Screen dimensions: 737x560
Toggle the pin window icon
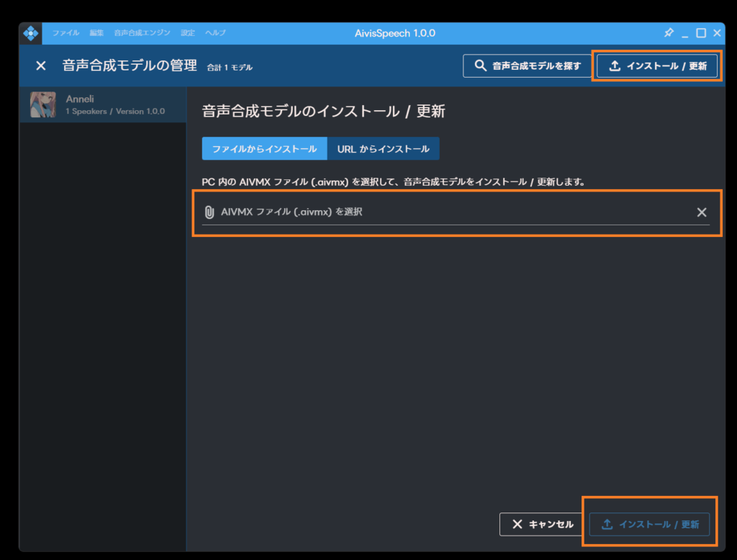(x=669, y=33)
